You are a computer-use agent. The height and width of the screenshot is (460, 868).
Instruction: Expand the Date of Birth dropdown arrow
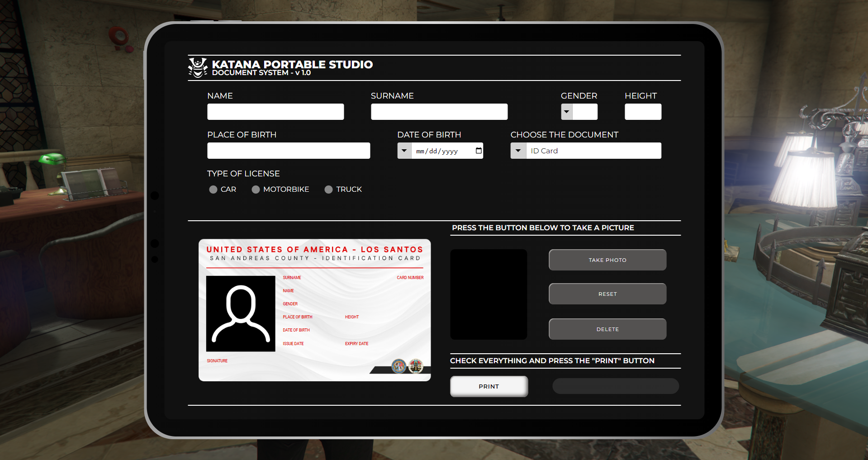[404, 151]
